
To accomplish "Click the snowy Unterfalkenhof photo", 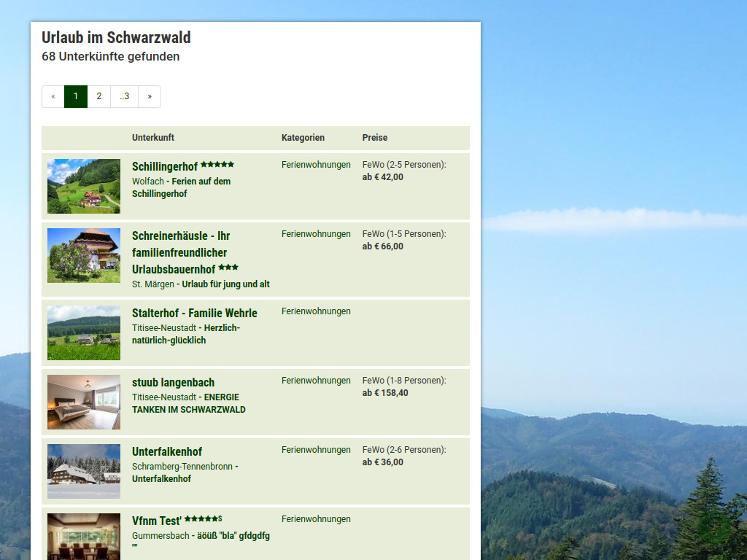I will [83, 471].
